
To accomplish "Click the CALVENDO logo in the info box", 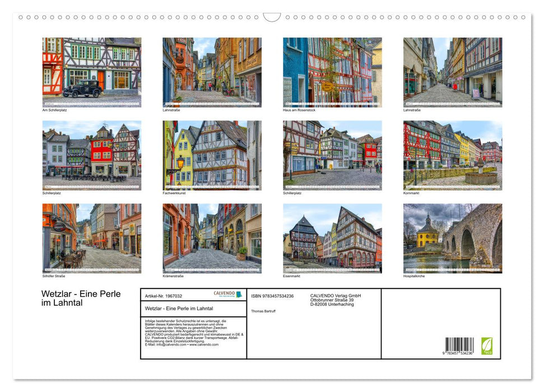I will 227,294.
